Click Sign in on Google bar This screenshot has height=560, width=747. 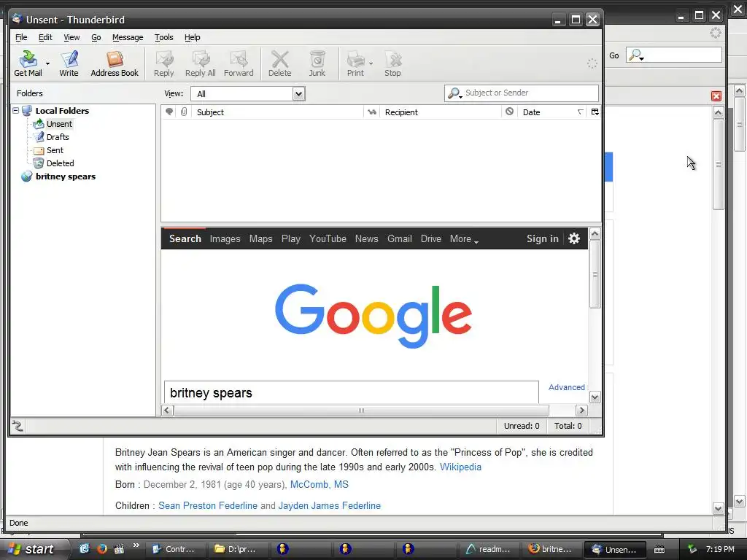click(542, 238)
